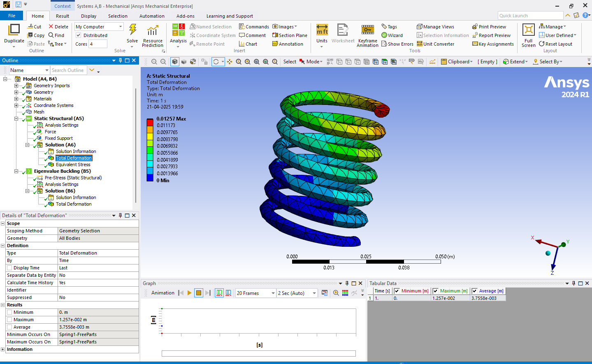Open Key Assignments
Viewport: 592px width, 364px height.
493,44
